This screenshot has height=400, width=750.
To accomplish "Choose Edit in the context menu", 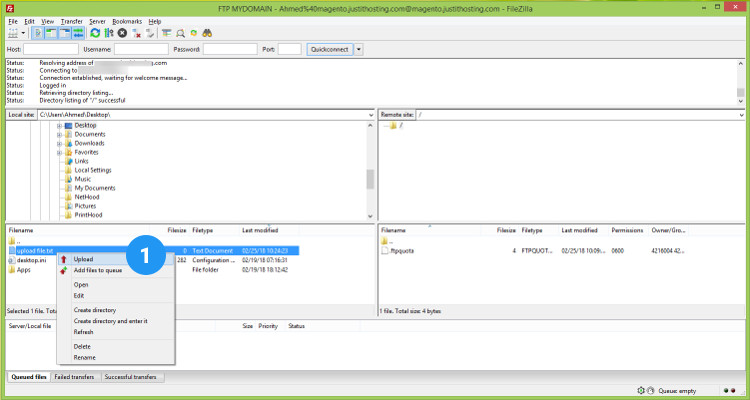I will click(115, 296).
